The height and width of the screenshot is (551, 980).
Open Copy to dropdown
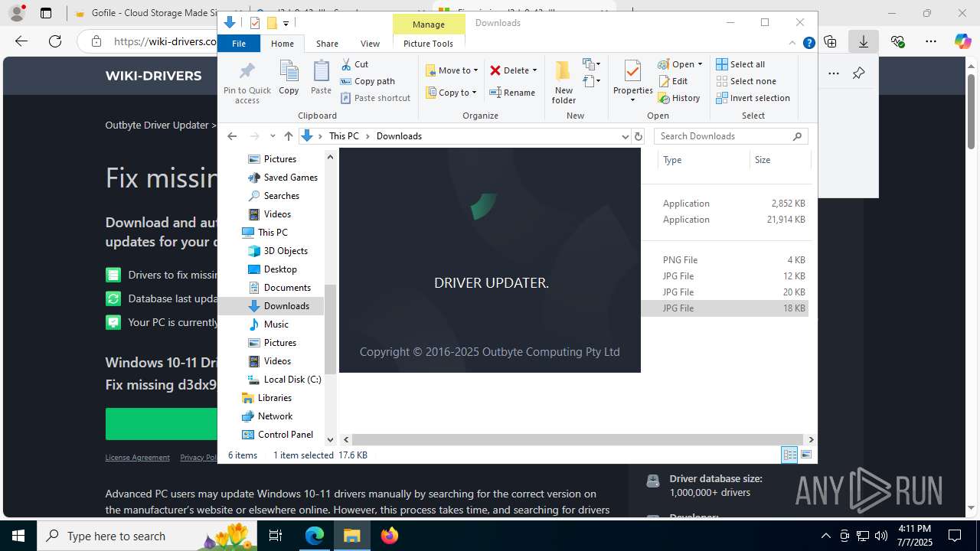coord(451,93)
